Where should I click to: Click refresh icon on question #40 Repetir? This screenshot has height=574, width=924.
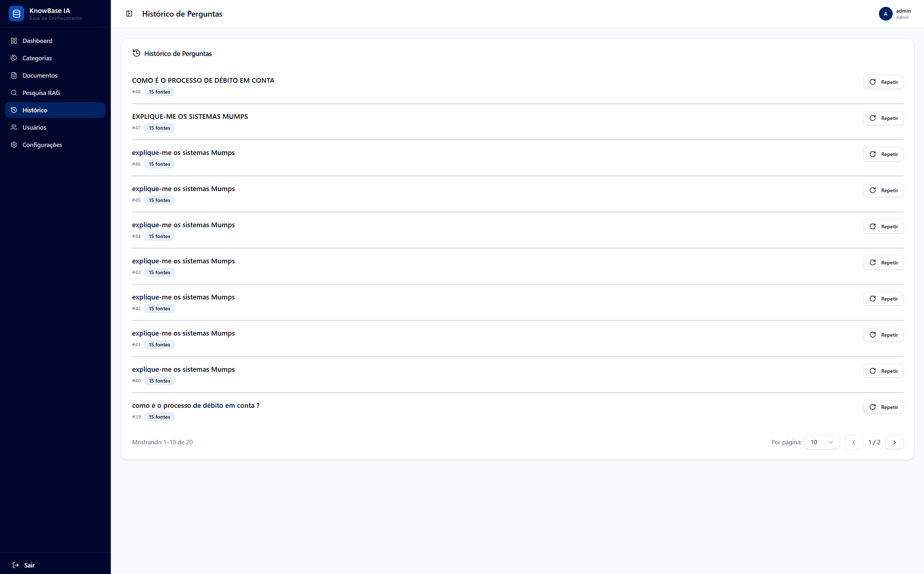[872, 371]
